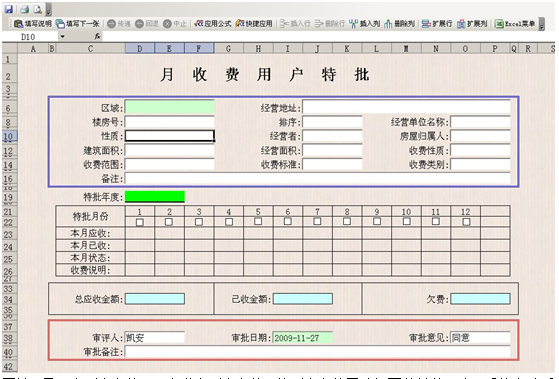Click the Save disk icon
559x379 pixels.
point(9,9)
